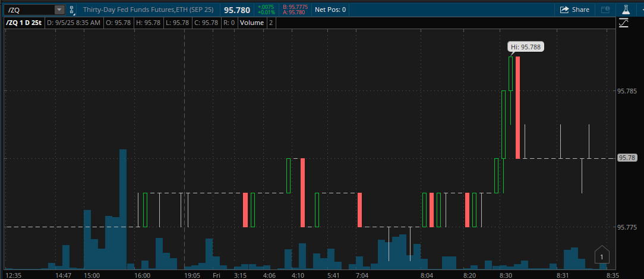644x279 pixels.
Task: Click the price-axis curve settings icon
Action: 623,23
